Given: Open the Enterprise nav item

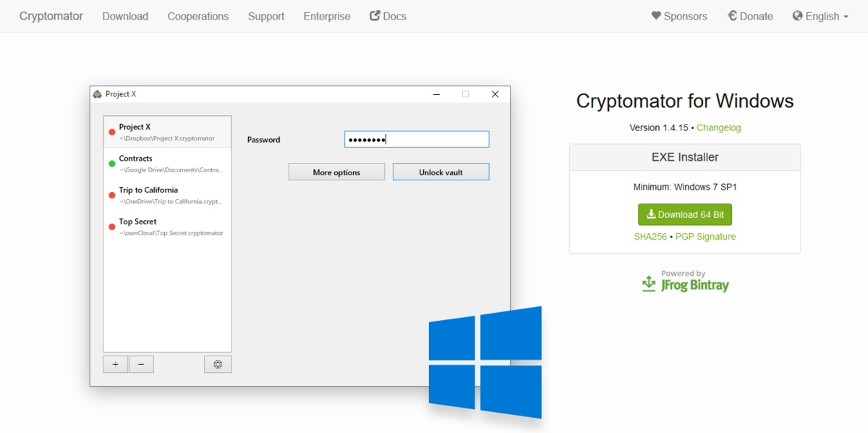Looking at the screenshot, I should pyautogui.click(x=327, y=16).
